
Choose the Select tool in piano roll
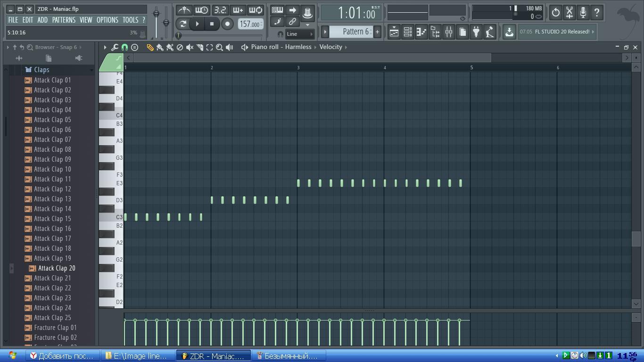(x=209, y=47)
